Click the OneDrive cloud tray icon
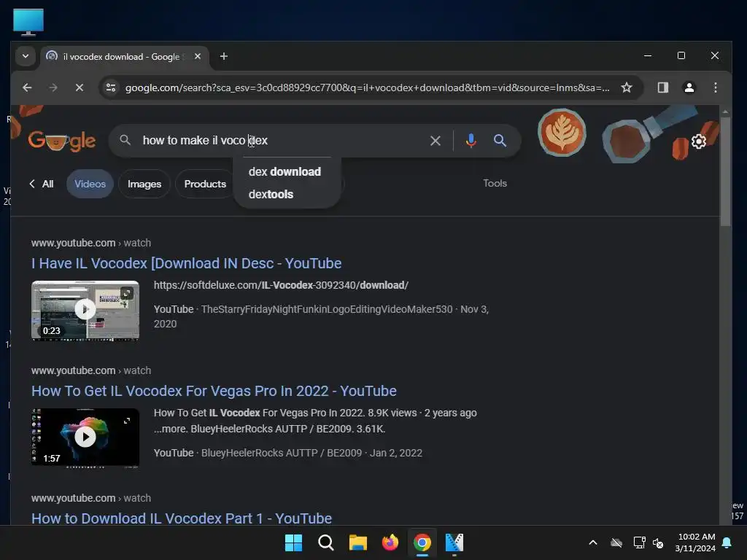This screenshot has height=560, width=747. click(x=616, y=542)
